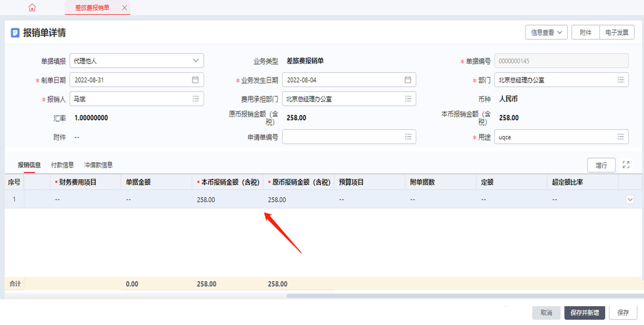
Task: Click the 取消 button
Action: [x=546, y=313]
